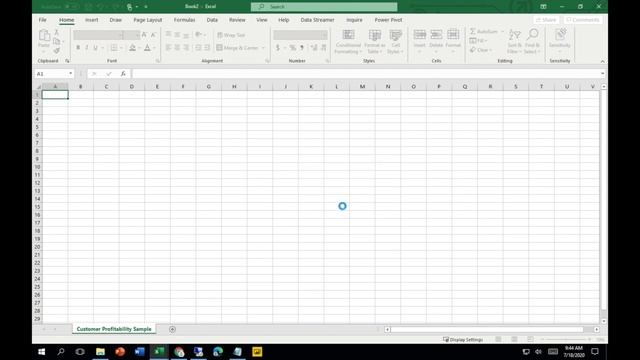Open Format as Table gallery
Screen dimensions: 640x360
(x=375, y=41)
